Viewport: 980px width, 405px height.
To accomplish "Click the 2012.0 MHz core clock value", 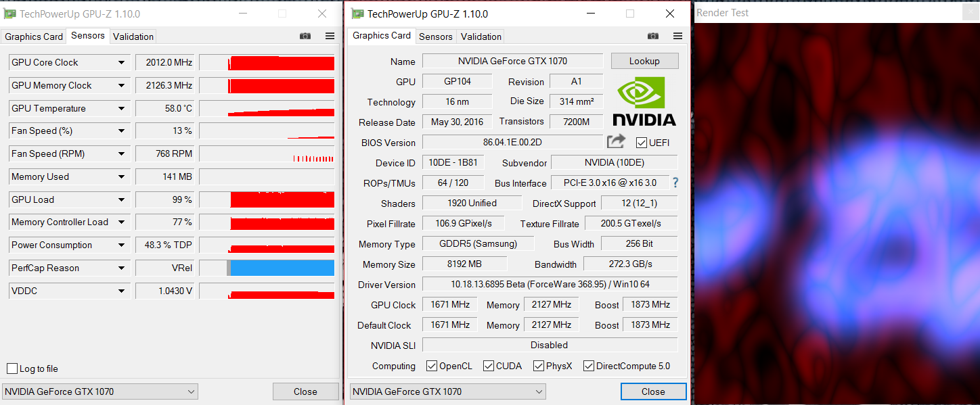I will click(166, 62).
